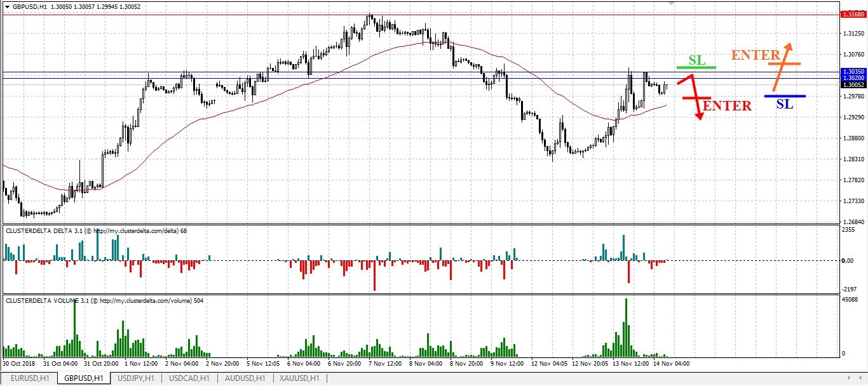Click the gray chart shift triangle marker
This screenshot has width=868, height=386.
[672, 3]
